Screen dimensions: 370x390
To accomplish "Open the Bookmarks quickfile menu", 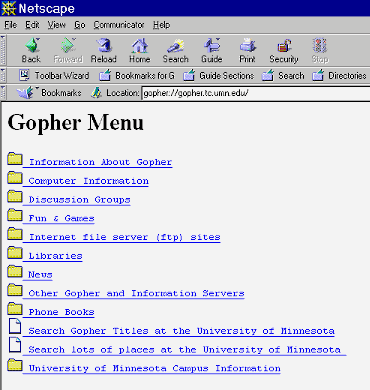I will point(49,93).
